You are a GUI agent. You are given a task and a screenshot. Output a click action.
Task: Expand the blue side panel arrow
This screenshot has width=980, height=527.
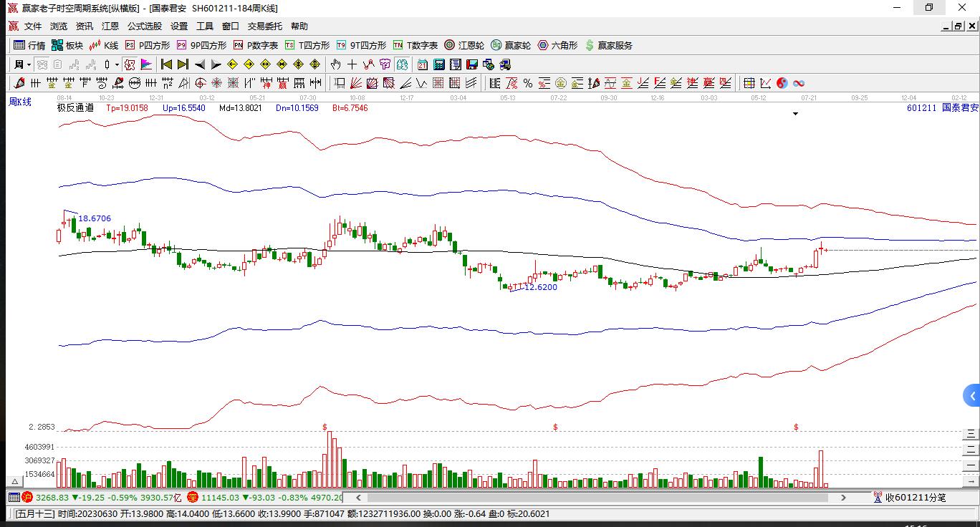971,395
